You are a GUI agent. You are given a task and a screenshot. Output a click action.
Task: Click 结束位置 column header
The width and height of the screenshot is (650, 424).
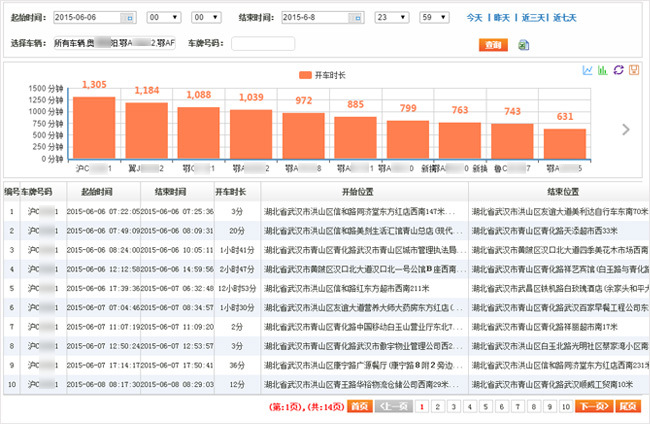click(x=559, y=192)
